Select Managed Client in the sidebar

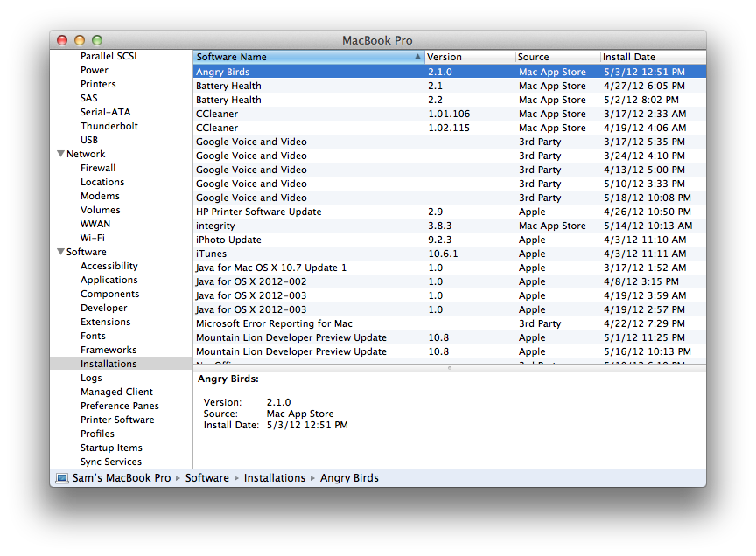(116, 392)
